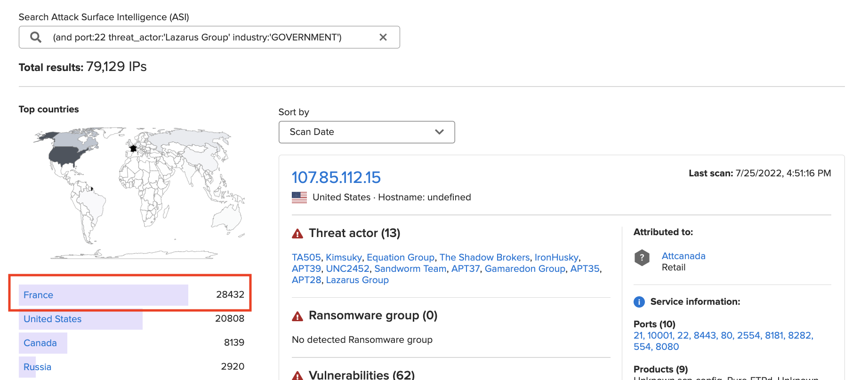Open the Sandworm Team link
Image resolution: width=868 pixels, height=380 pixels.
[x=410, y=269]
